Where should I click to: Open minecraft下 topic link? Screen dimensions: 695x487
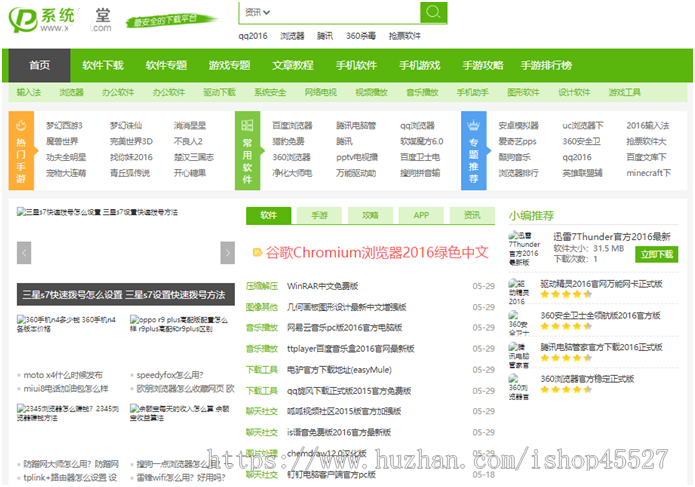pyautogui.click(x=648, y=173)
